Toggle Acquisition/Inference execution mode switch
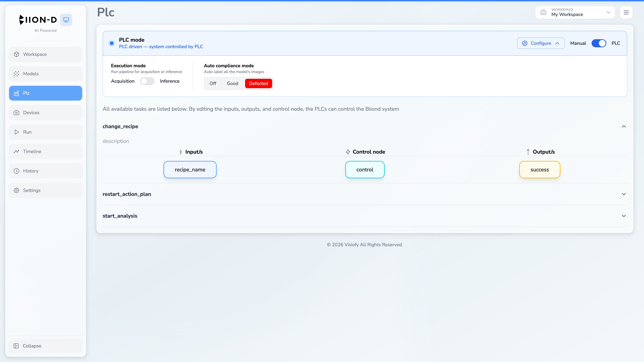Screen dimensions: 644x362 (x=147, y=81)
